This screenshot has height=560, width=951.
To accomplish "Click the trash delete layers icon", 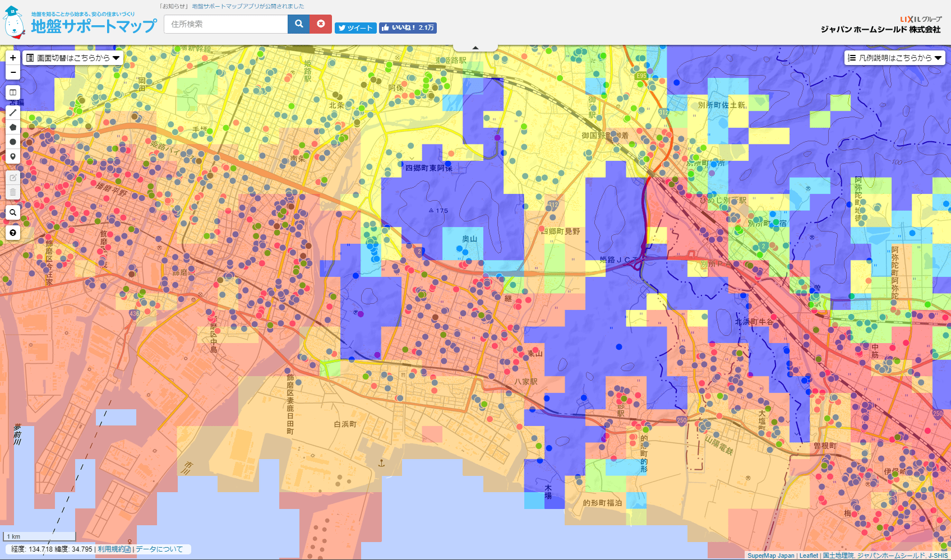I will pos(13,192).
